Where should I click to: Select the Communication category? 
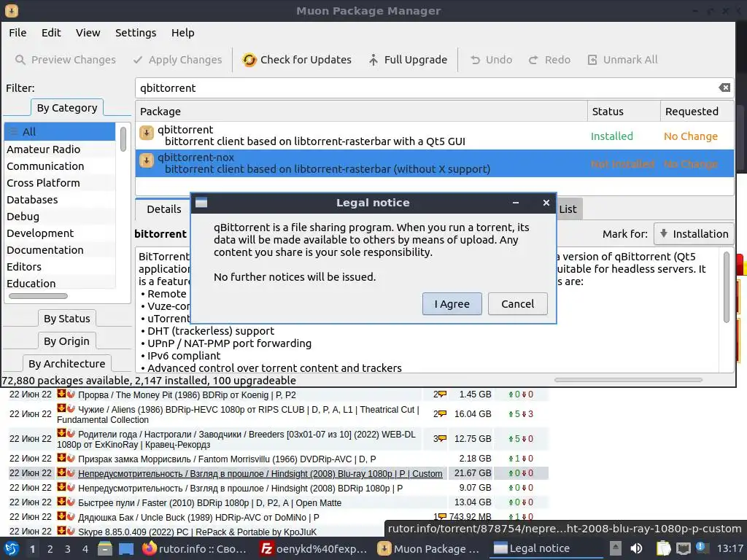click(x=60, y=166)
